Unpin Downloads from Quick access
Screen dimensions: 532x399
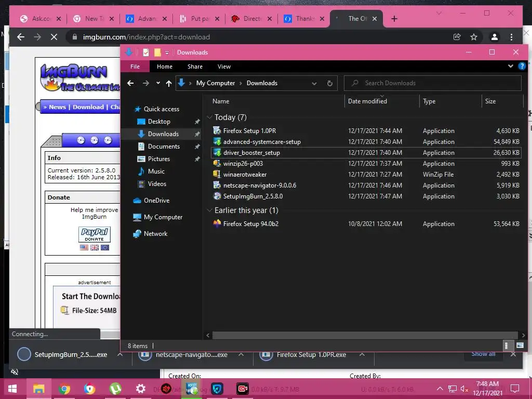point(197,134)
